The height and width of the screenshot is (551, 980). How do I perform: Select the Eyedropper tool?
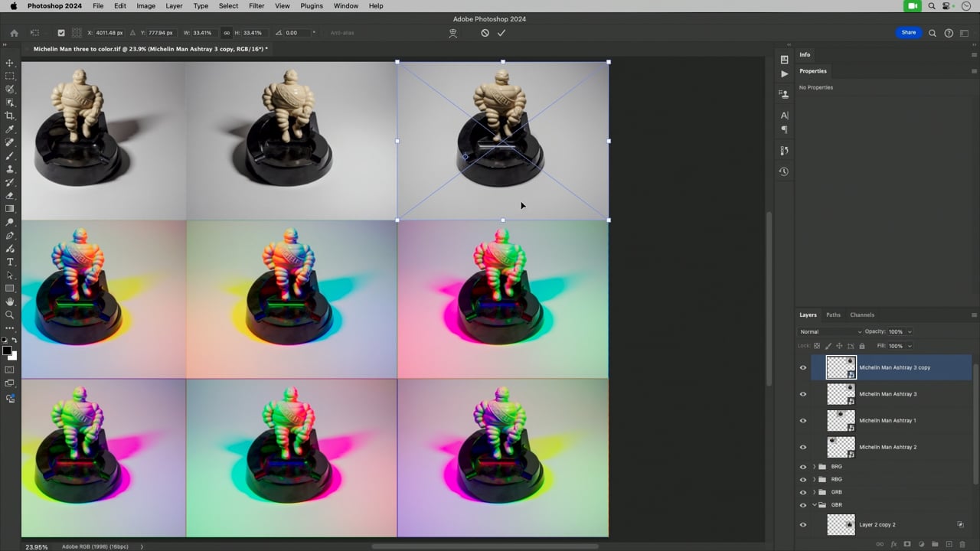[x=10, y=129]
